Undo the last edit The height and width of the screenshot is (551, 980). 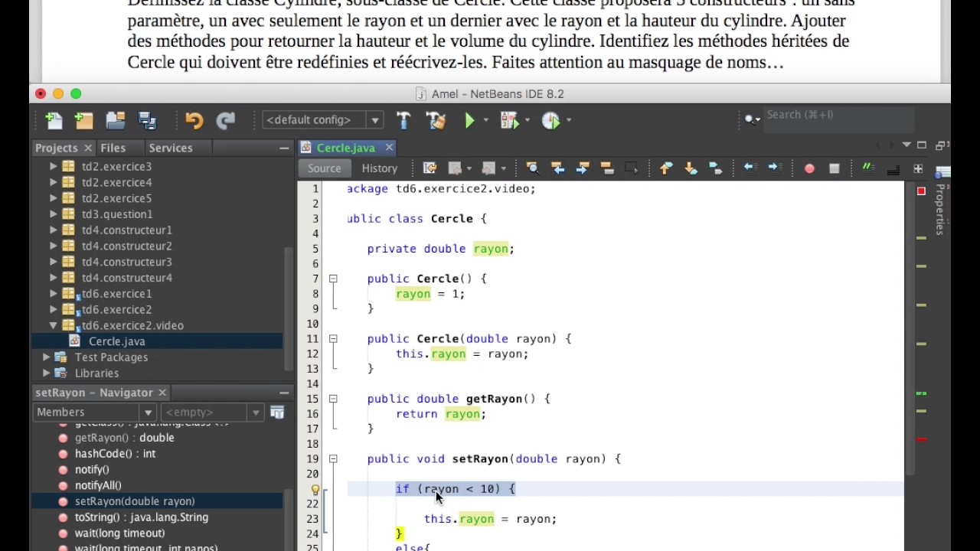point(194,120)
